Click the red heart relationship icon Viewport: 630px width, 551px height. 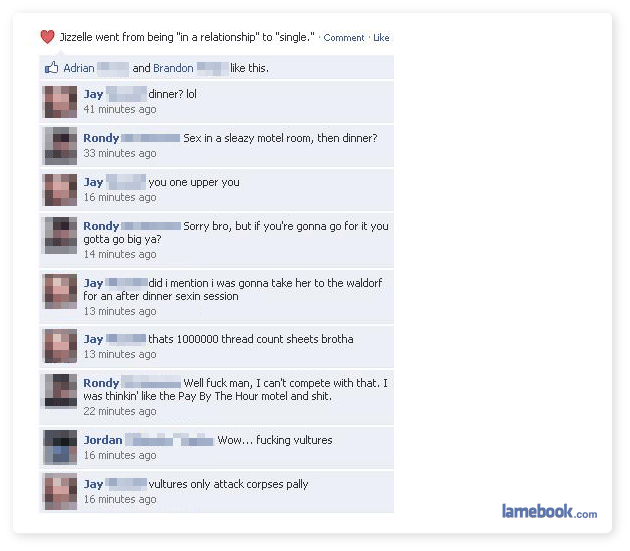click(x=47, y=37)
